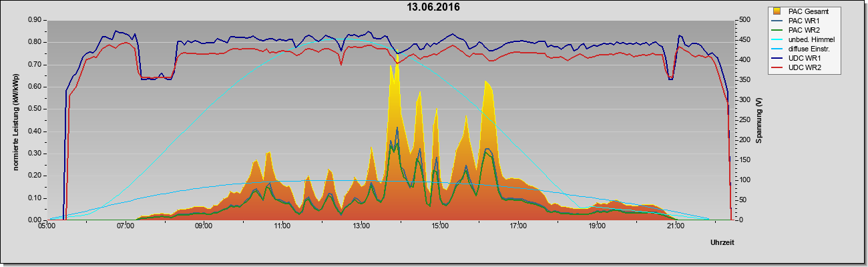This screenshot has height=267, width=868.
Task: Click the 0.40 left axis value
Action: pos(34,131)
